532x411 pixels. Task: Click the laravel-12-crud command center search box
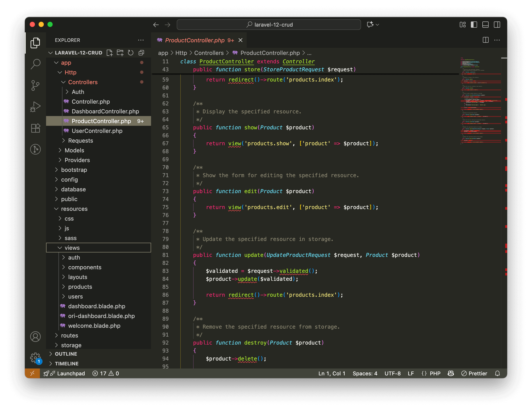269,25
